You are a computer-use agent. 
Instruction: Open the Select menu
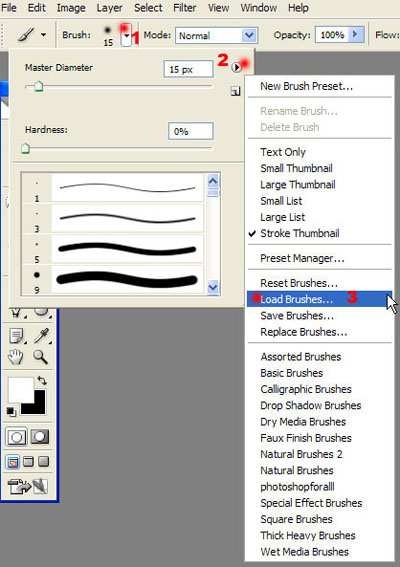point(148,8)
